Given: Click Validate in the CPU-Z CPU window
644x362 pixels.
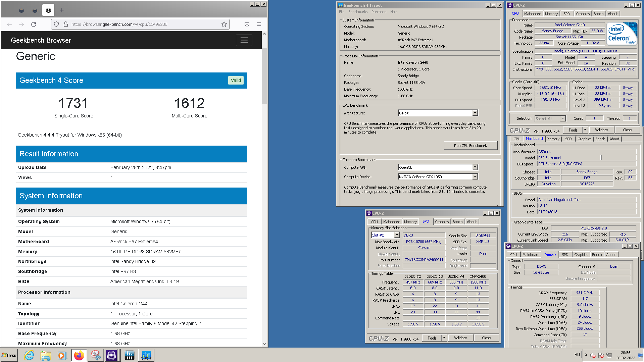Looking at the screenshot, I should (601, 130).
